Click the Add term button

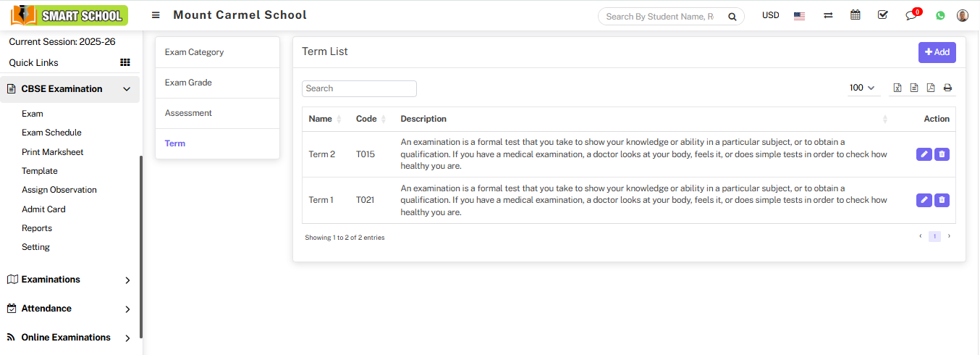(x=937, y=52)
